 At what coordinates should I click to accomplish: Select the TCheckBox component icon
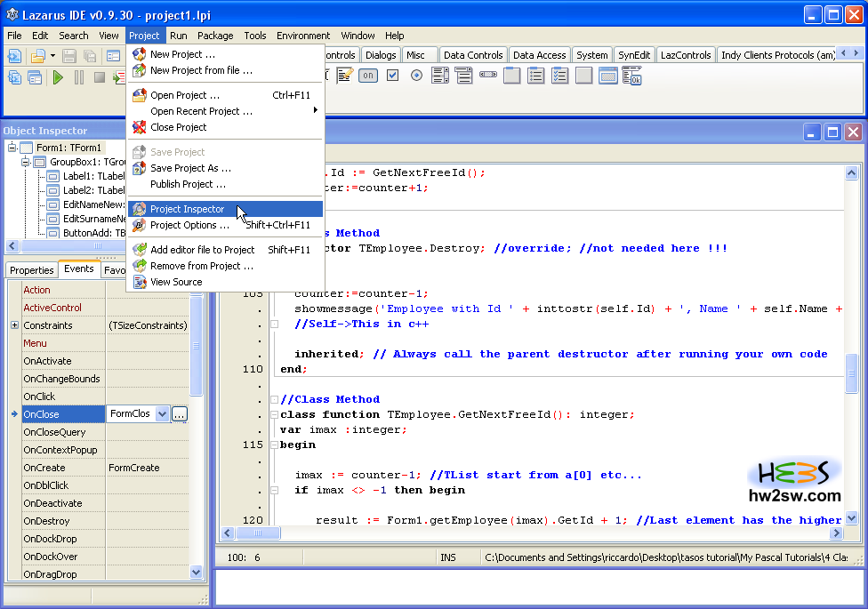pyautogui.click(x=392, y=76)
